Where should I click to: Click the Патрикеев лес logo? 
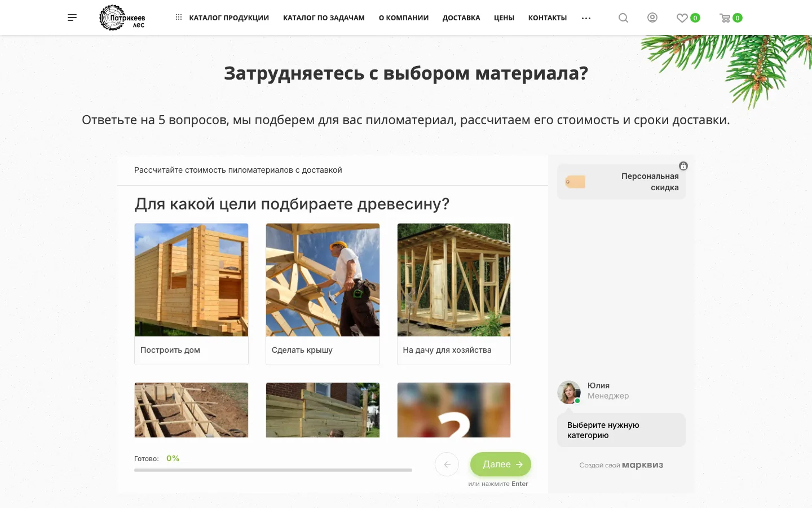pos(122,17)
